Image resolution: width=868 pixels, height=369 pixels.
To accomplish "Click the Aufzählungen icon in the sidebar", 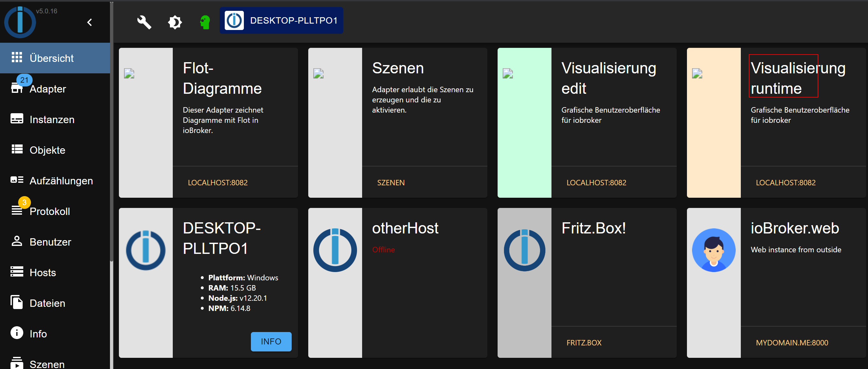I will (x=17, y=180).
